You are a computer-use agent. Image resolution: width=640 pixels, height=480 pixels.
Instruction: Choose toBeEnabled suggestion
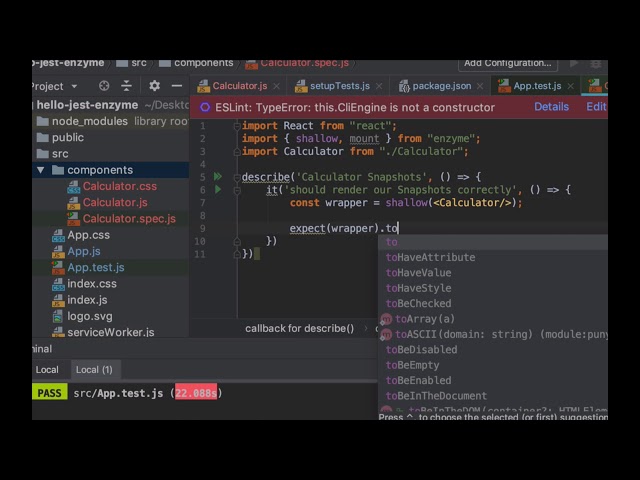click(x=493, y=381)
